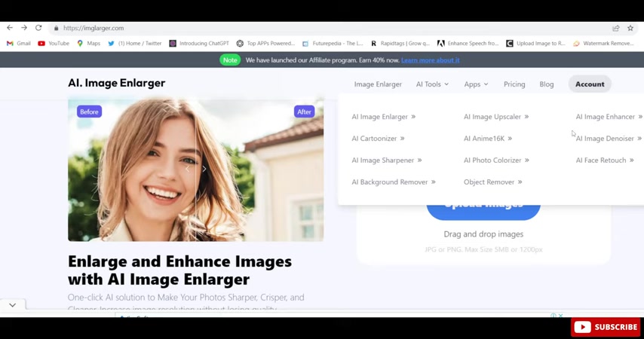Viewport: 644px width, 339px height.
Task: Open Image Enlarger nav item
Action: 378,84
